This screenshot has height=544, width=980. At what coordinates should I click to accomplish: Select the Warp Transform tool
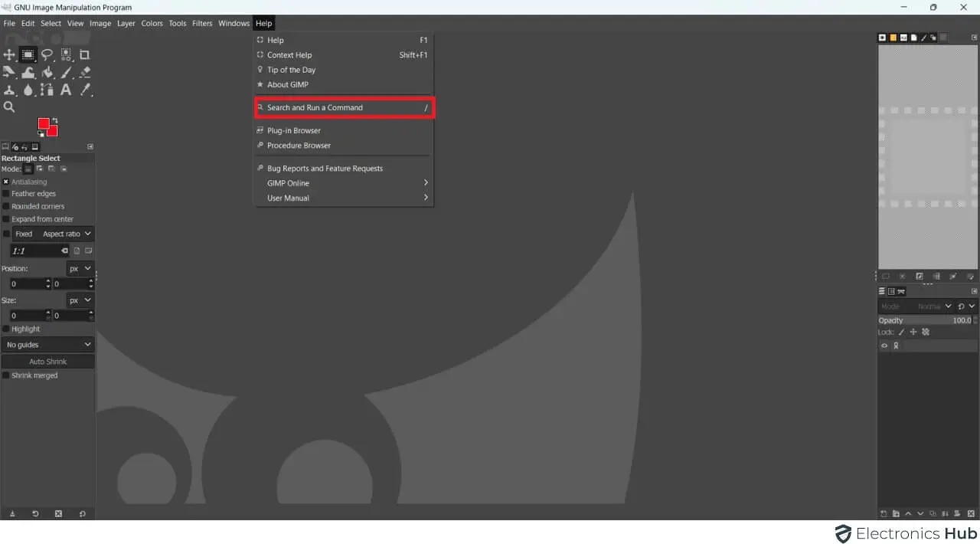(28, 72)
